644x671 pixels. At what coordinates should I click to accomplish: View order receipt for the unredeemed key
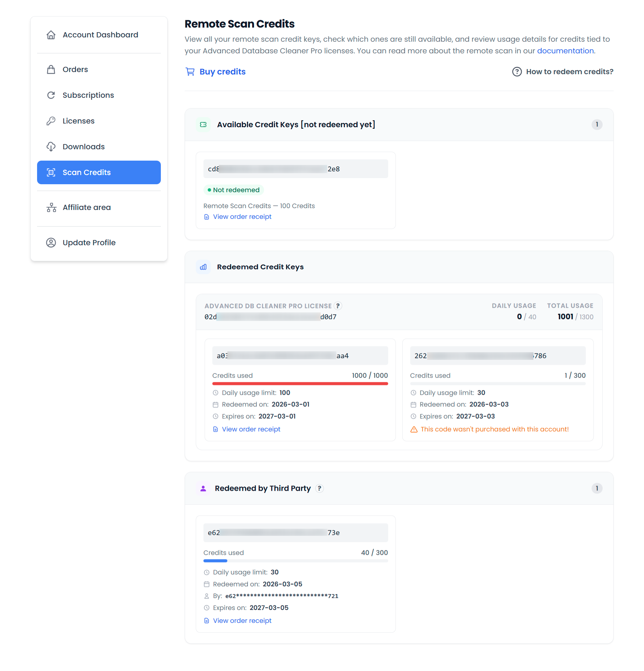coord(242,217)
